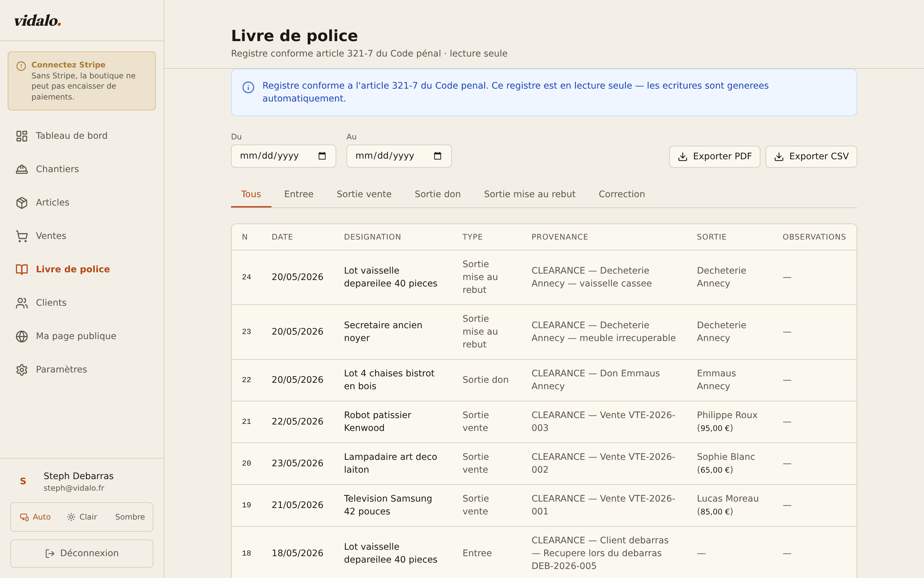Click the vidalo logo
The image size is (924, 578).
point(38,21)
